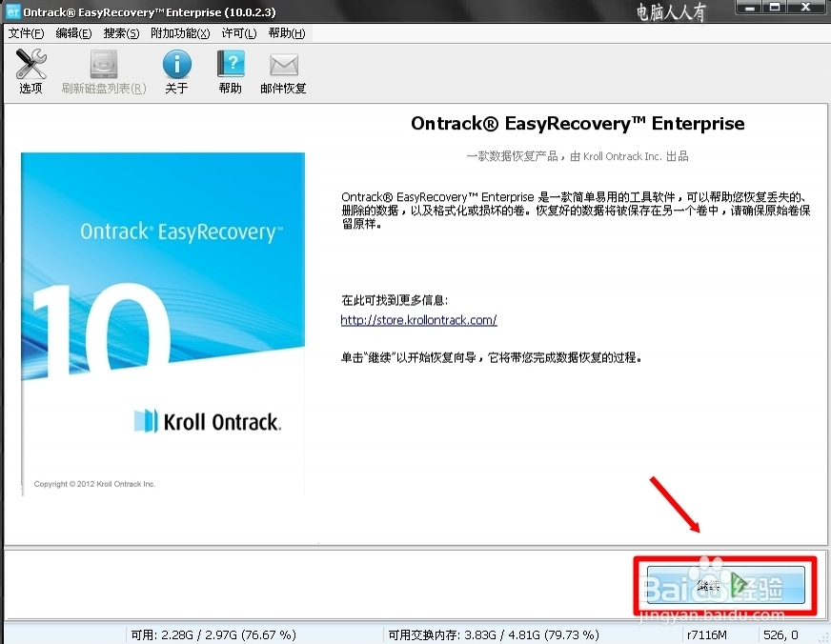This screenshot has width=831, height=644.
Task: Click the Kroll Ontrack Inc. subtitle line
Action: pyautogui.click(x=578, y=156)
